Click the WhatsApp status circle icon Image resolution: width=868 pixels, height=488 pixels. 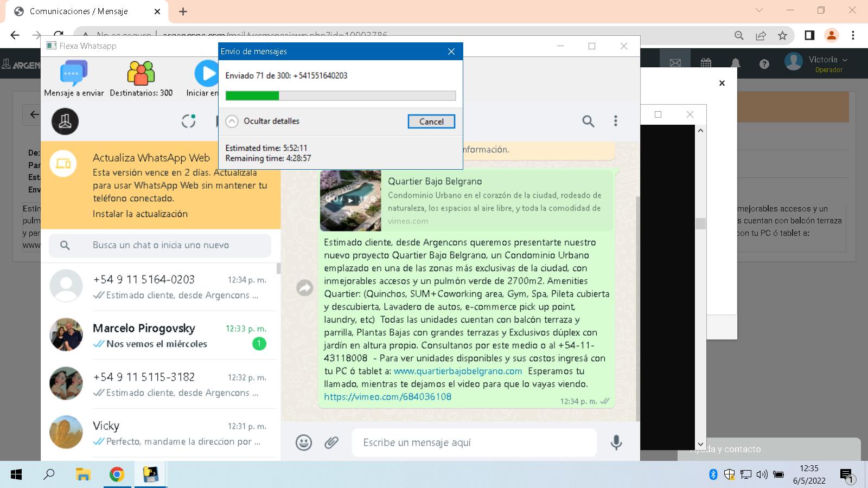[x=188, y=121]
